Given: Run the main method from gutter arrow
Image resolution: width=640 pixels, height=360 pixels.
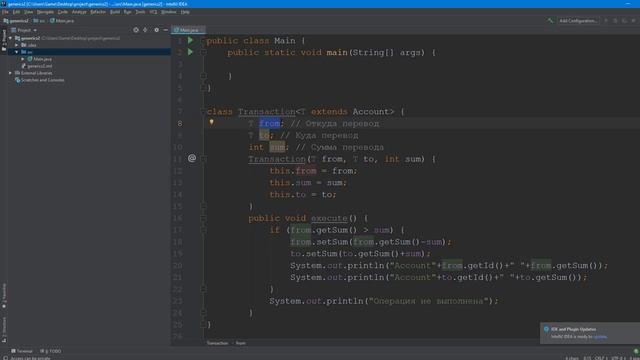Looking at the screenshot, I should coord(190,52).
